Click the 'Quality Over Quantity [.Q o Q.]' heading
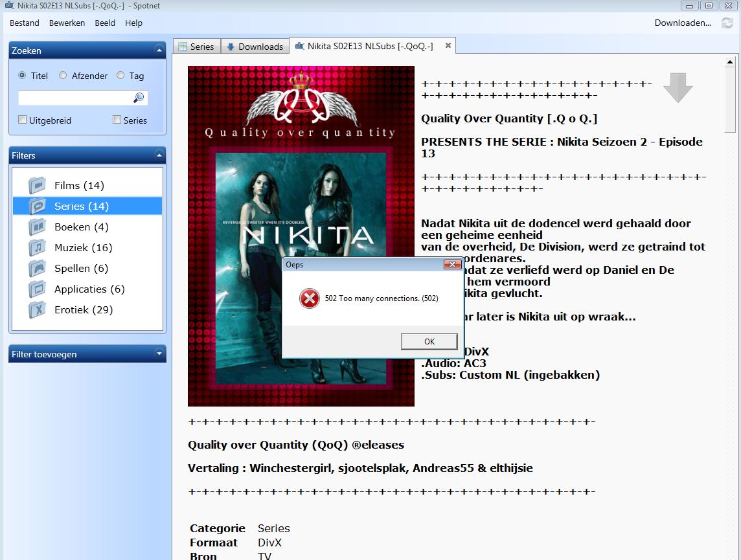Screen dimensions: 741x560 (x=509, y=118)
